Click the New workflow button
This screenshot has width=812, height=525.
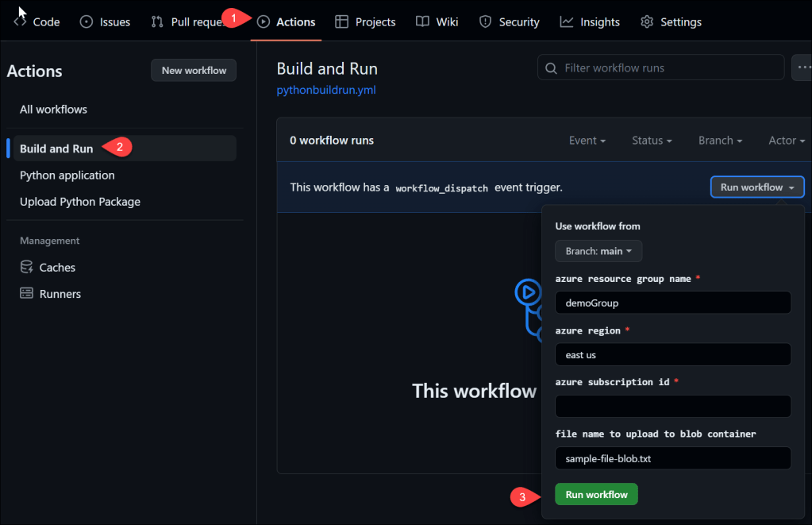tap(194, 71)
